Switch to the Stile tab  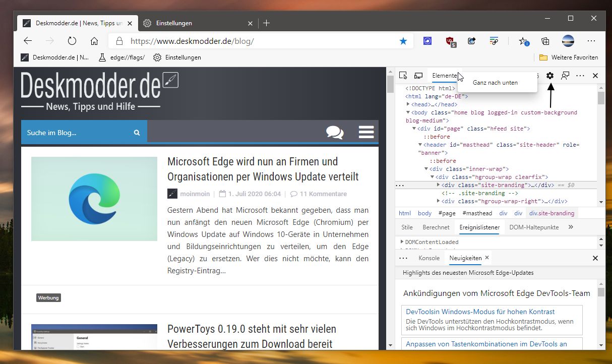tap(407, 227)
